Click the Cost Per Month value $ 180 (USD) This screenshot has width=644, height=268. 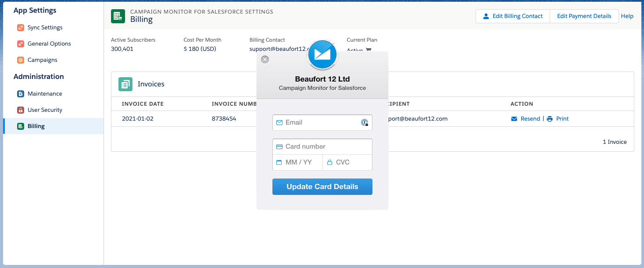click(x=200, y=49)
